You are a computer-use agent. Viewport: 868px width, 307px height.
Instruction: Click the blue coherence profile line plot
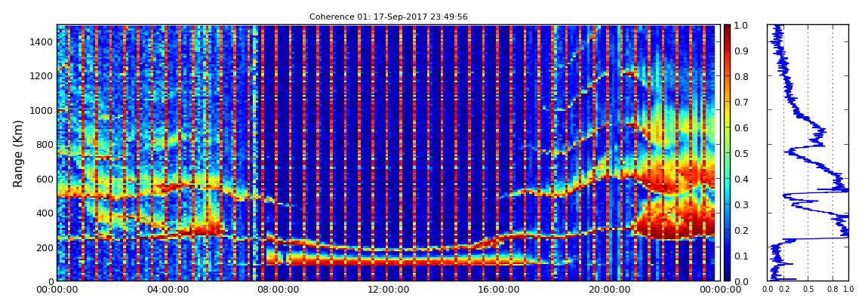[808, 152]
